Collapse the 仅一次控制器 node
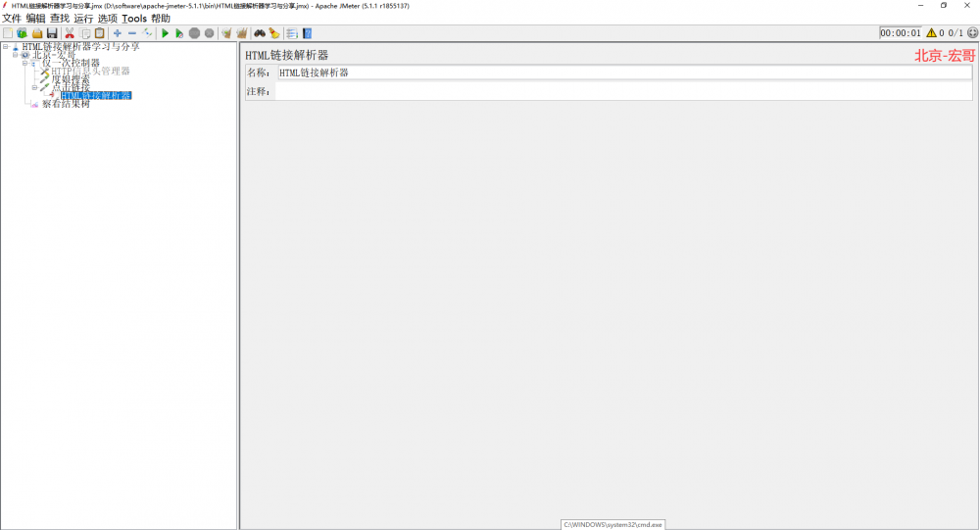The width and height of the screenshot is (980, 530). (25, 63)
